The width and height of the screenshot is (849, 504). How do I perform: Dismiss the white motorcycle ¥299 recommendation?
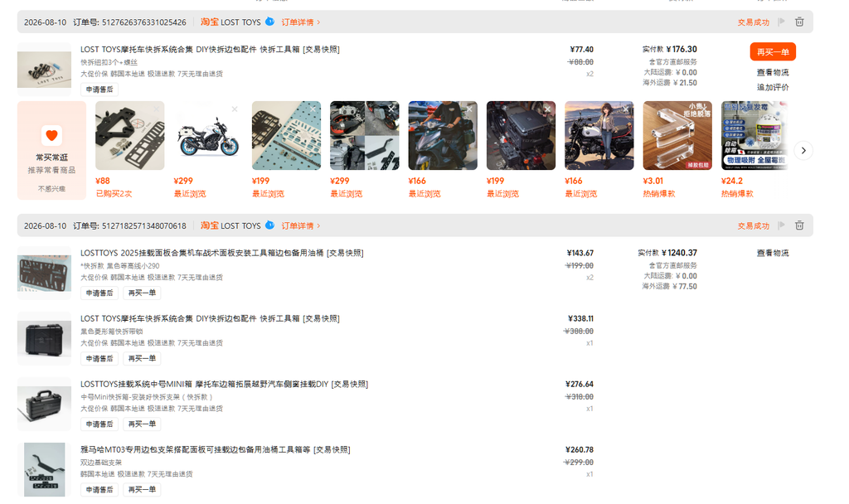[x=235, y=109]
